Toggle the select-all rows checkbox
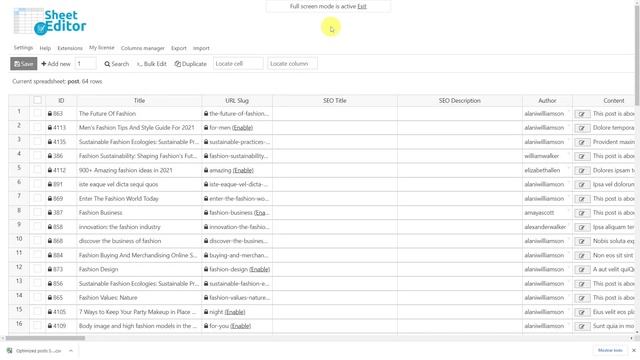 [38, 100]
